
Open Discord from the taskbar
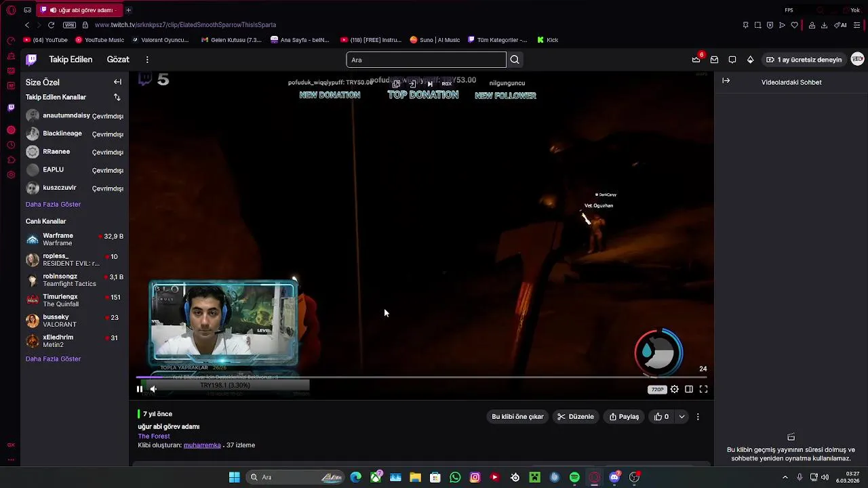click(614, 477)
